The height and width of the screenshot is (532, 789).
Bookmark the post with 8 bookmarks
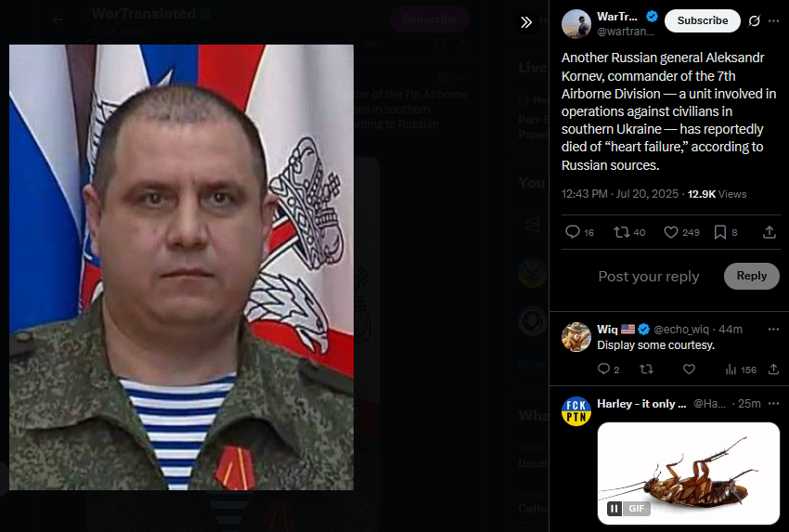(x=726, y=232)
